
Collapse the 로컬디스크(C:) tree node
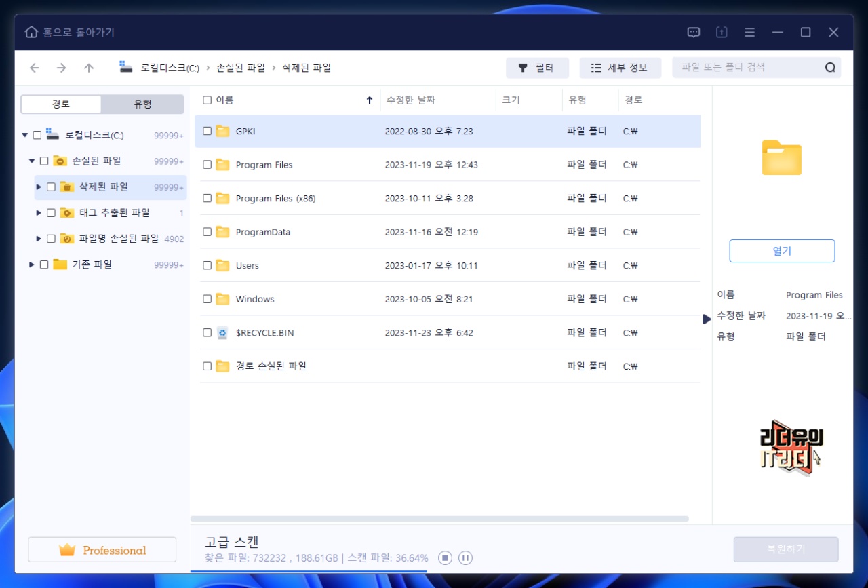coord(25,135)
